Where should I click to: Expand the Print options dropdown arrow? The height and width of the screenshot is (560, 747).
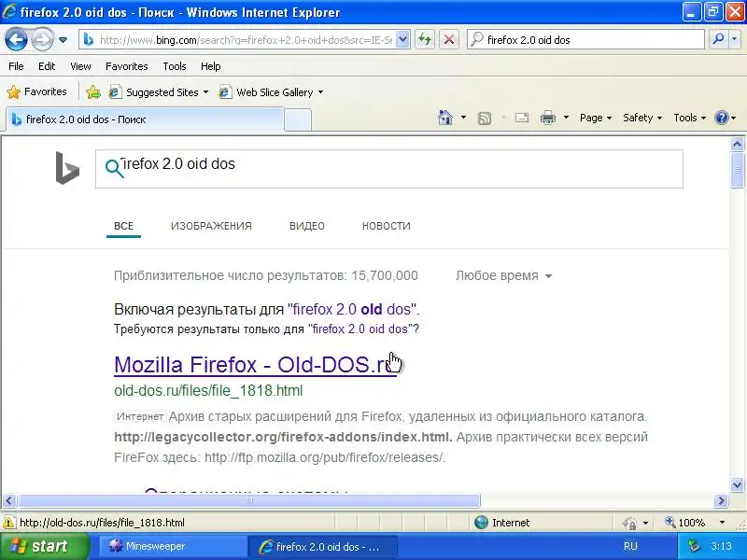[566, 118]
